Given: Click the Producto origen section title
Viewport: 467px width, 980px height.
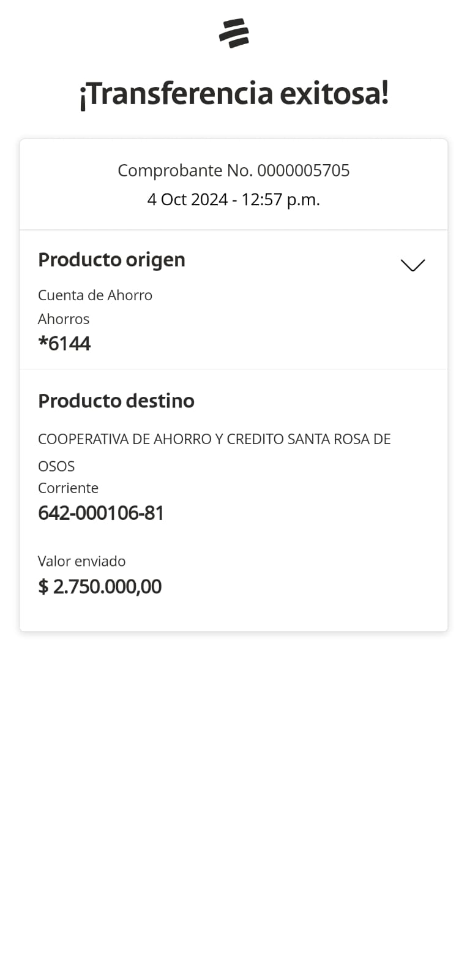Looking at the screenshot, I should [x=111, y=260].
